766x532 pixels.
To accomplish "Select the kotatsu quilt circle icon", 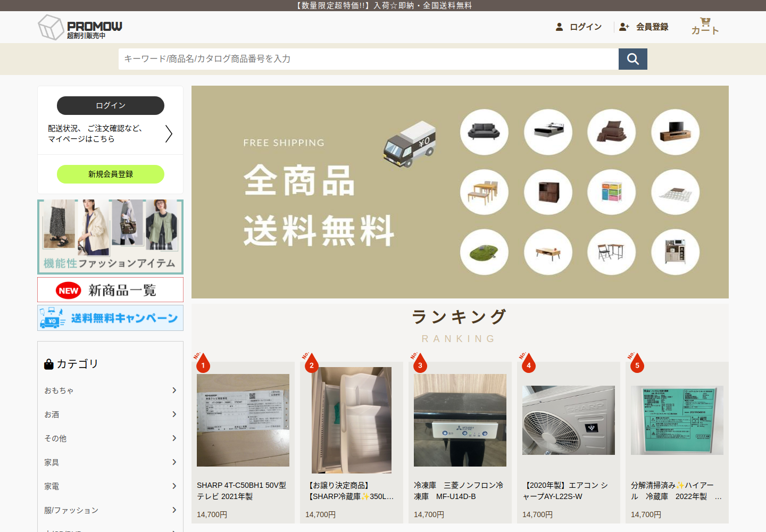I will (x=676, y=192).
